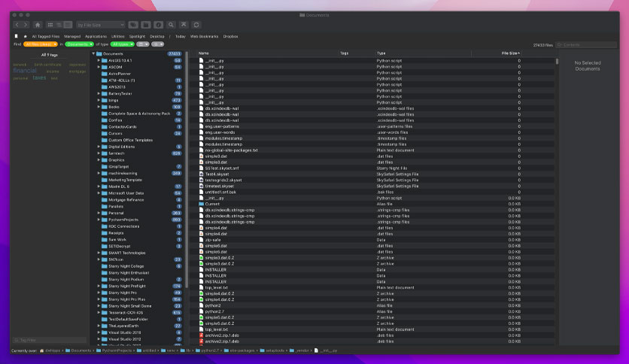The width and height of the screenshot is (629, 364).
Task: Select the 'taxes' tag in tag cloud
Action: (x=39, y=77)
